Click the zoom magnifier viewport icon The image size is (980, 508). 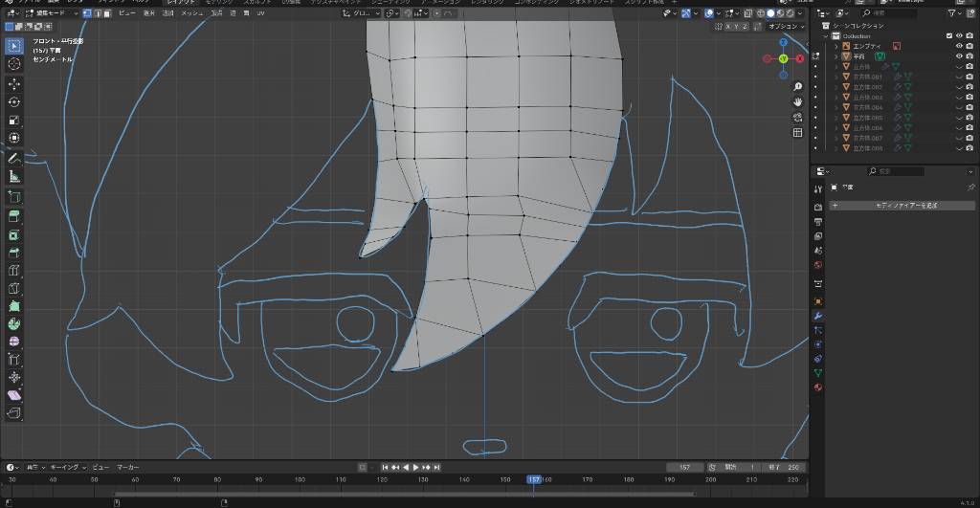797,87
